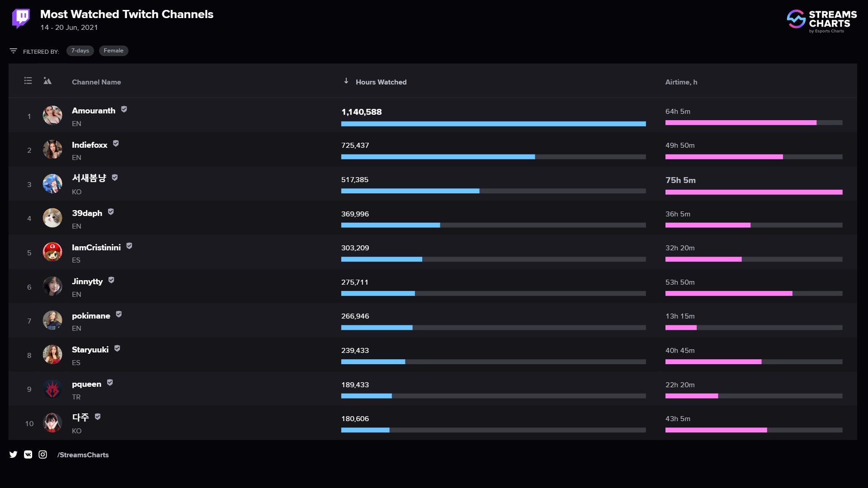Click the ranking list icon in header
The width and height of the screenshot is (868, 488).
tap(28, 81)
